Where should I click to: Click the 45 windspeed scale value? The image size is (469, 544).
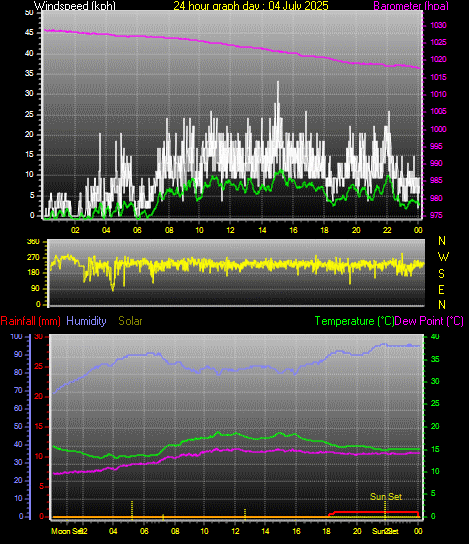pyautogui.click(x=29, y=33)
